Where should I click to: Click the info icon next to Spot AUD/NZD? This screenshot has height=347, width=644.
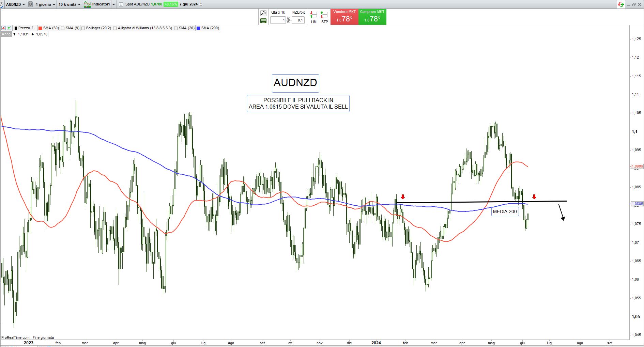(122, 4)
